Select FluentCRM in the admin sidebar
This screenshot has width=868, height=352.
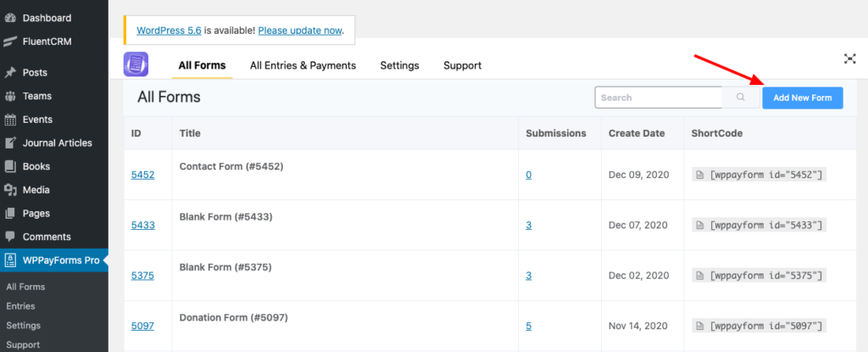(47, 41)
